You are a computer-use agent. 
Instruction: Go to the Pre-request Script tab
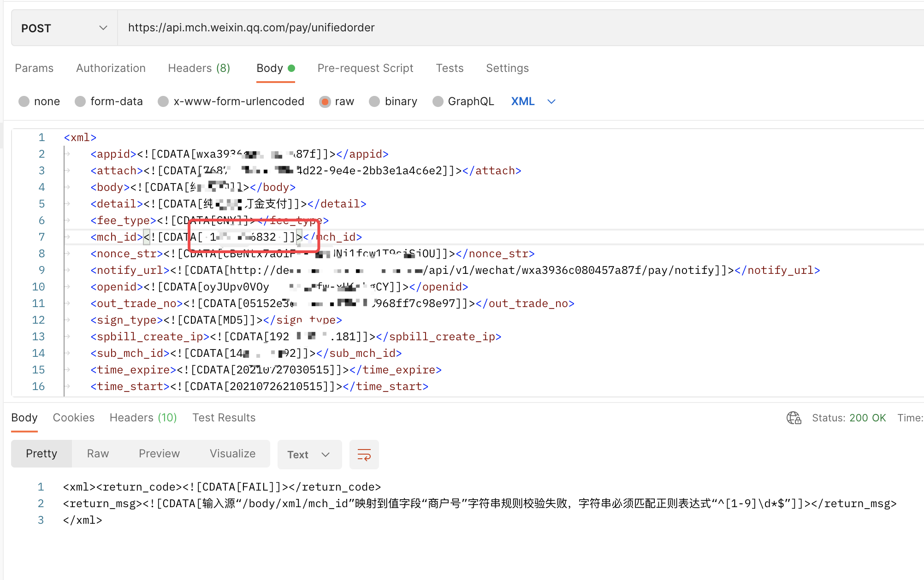click(365, 68)
